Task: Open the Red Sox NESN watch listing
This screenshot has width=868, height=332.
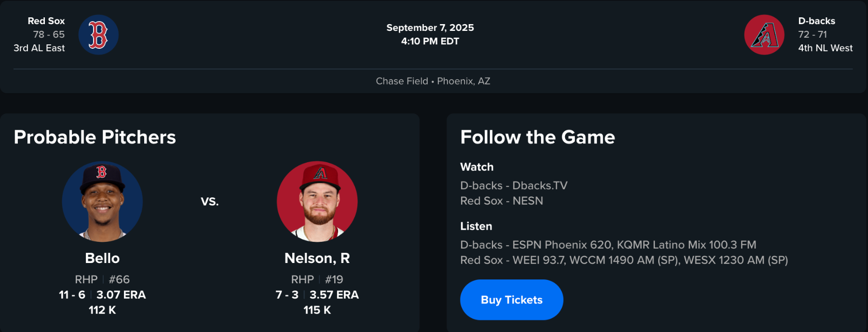Action: point(502,201)
